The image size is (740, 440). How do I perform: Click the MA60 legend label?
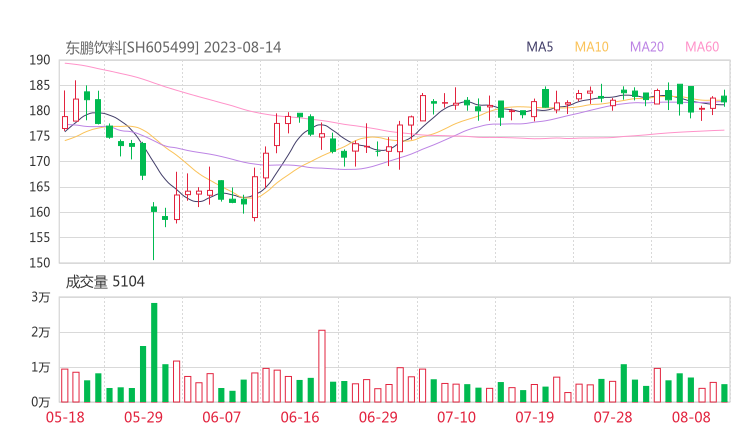[x=702, y=47]
